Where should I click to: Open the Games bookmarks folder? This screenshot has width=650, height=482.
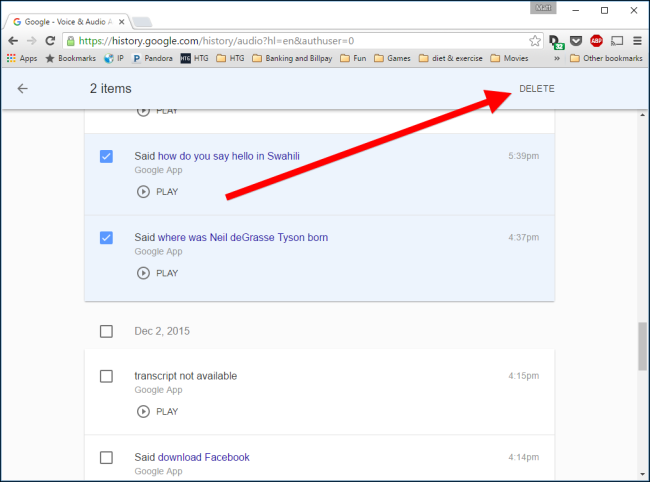click(x=392, y=58)
